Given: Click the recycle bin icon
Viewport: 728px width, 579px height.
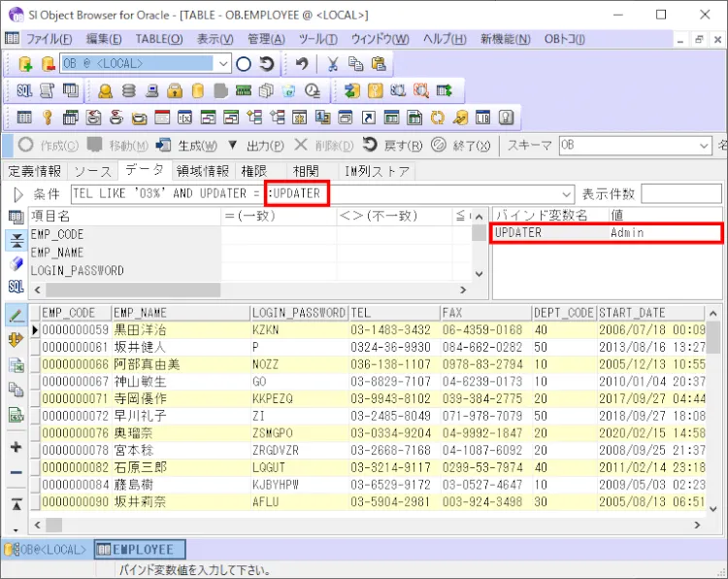Looking at the screenshot, I should click(289, 90).
